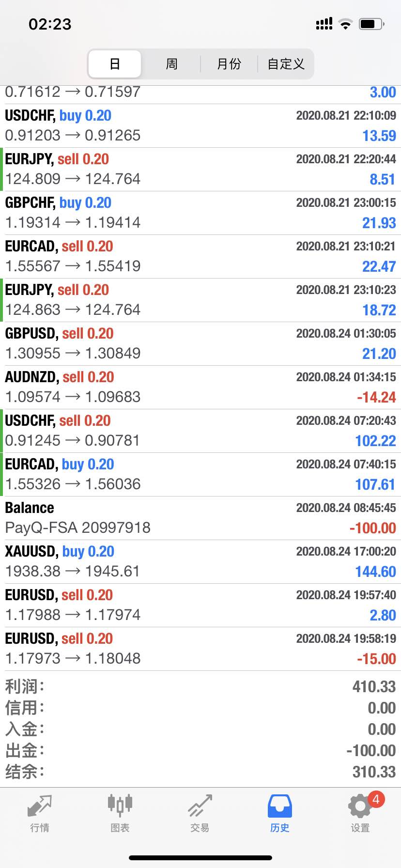Choose the 自定义 custom period
The width and height of the screenshot is (401, 868).
(286, 64)
